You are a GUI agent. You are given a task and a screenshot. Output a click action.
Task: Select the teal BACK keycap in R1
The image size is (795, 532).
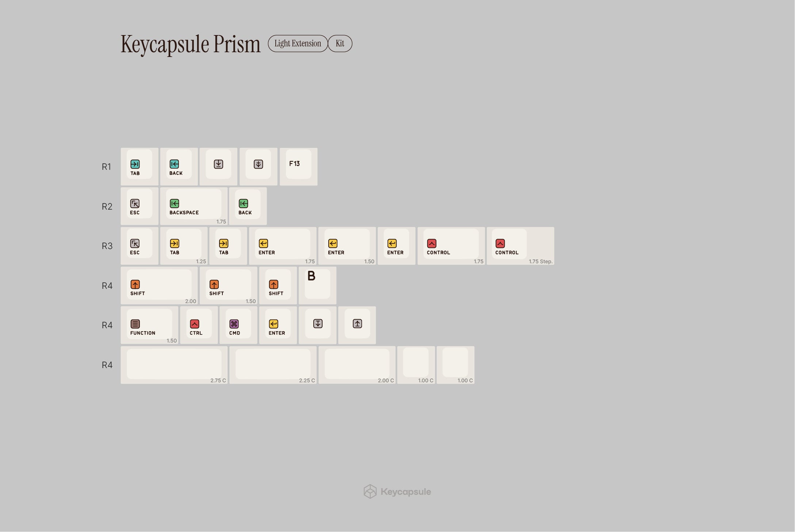click(x=179, y=167)
